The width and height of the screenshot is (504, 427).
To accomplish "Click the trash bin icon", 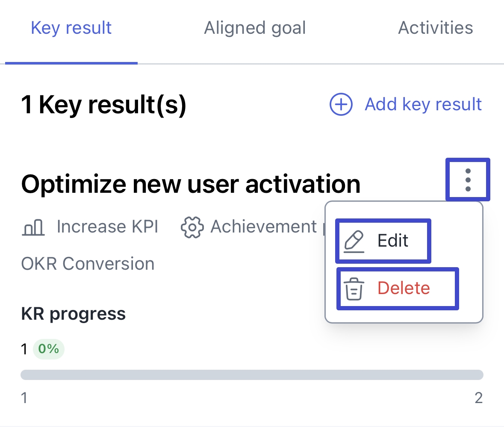I will [x=354, y=289].
